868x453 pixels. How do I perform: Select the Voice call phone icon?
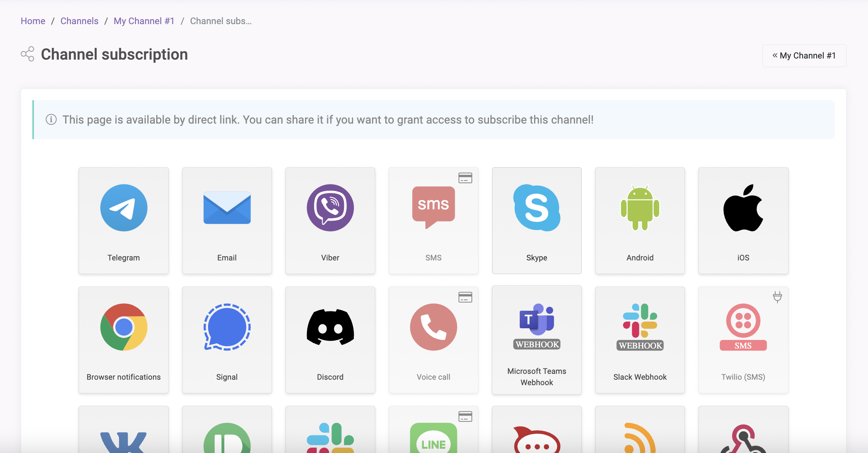tap(433, 327)
